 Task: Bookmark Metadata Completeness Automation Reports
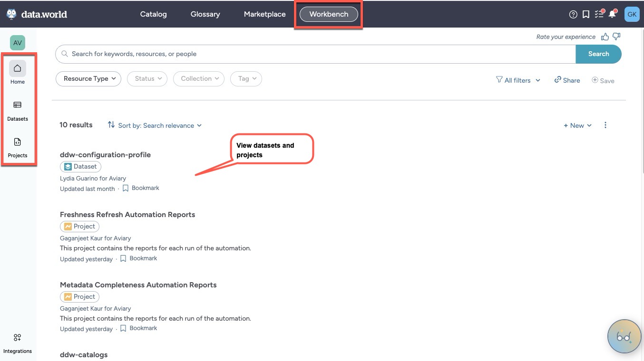click(x=138, y=328)
